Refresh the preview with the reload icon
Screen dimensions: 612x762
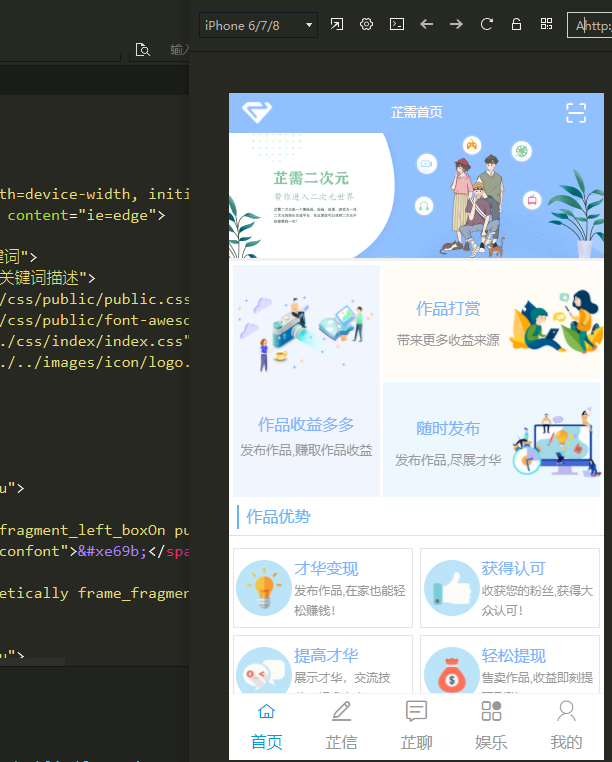pos(487,24)
